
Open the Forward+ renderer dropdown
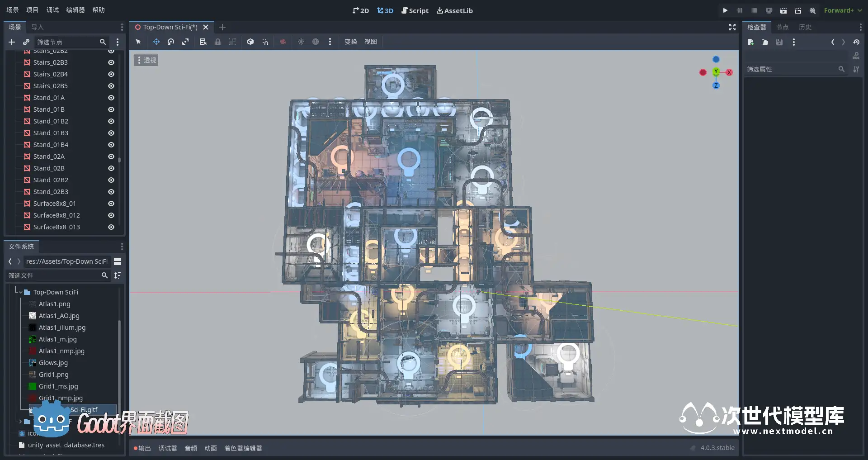pyautogui.click(x=843, y=10)
